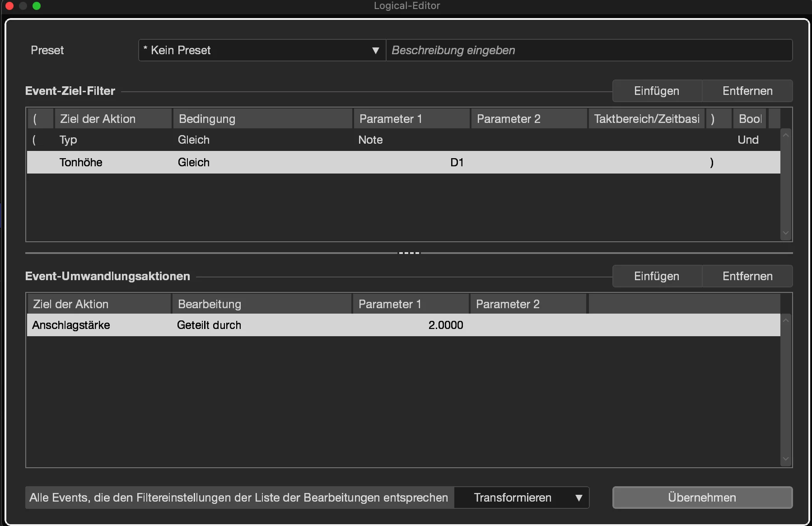Click filter list scrollbar up arrow

coord(786,135)
